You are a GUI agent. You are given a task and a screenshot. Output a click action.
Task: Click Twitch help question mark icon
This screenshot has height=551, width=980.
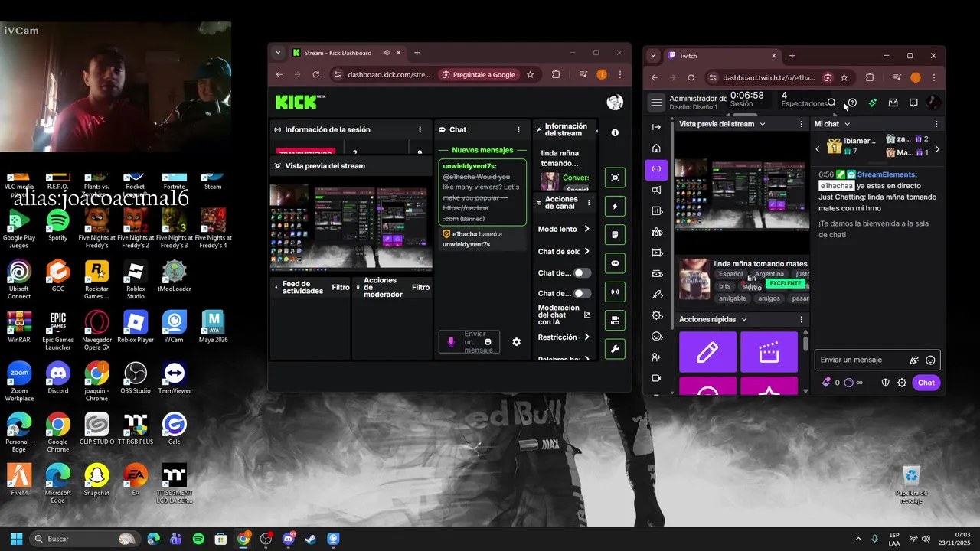click(x=852, y=103)
